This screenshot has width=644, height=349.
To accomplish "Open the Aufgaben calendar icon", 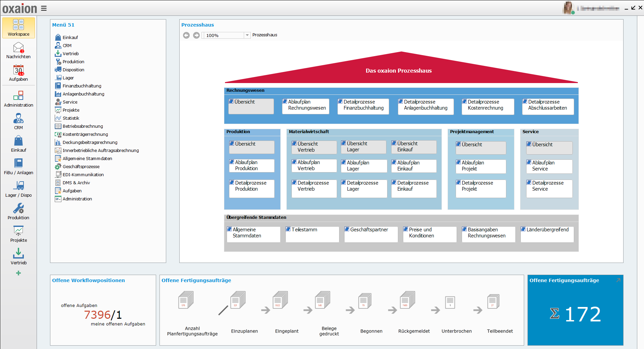I will point(18,70).
